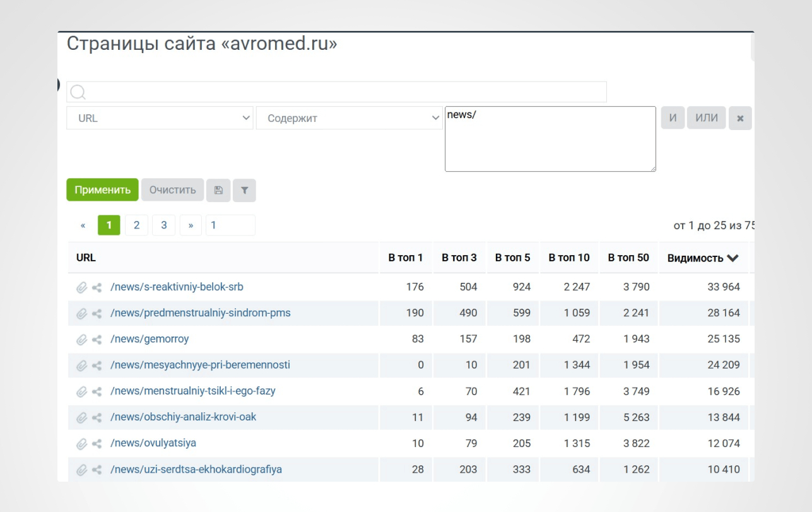Viewport: 812px width, 512px height.
Task: Click the save filter floppy disk icon
Action: coord(218,190)
